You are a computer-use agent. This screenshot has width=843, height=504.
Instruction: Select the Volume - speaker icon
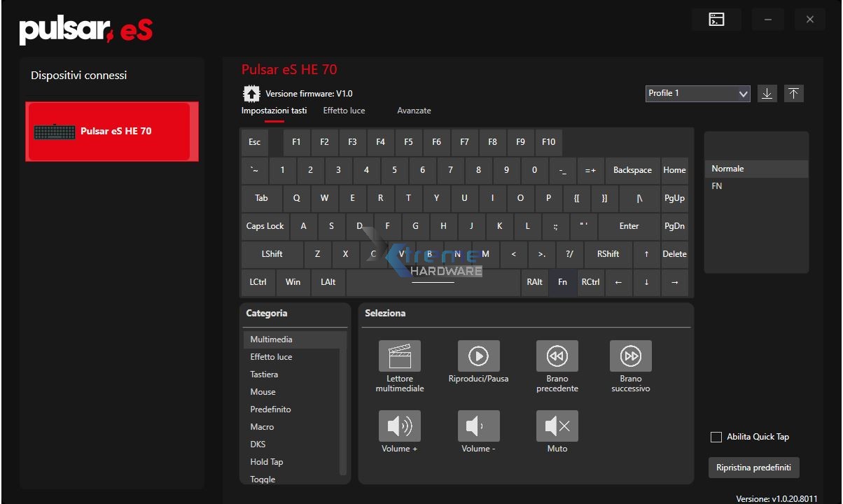coord(478,426)
